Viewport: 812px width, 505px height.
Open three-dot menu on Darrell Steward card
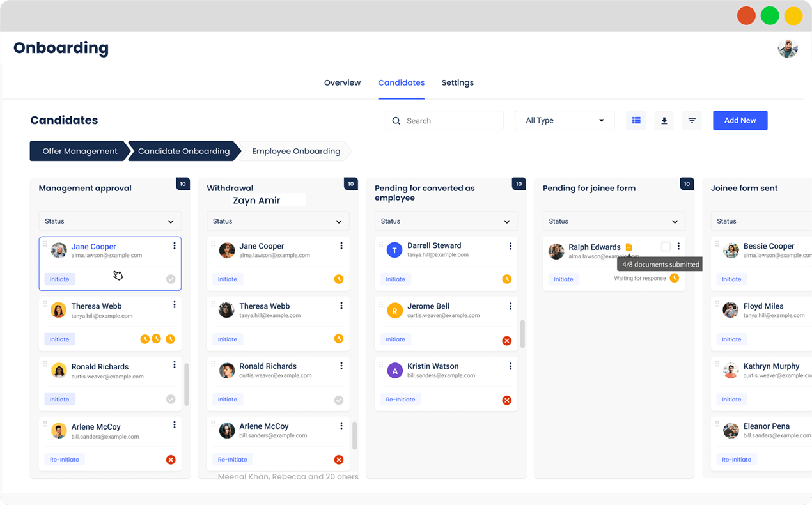[510, 246]
